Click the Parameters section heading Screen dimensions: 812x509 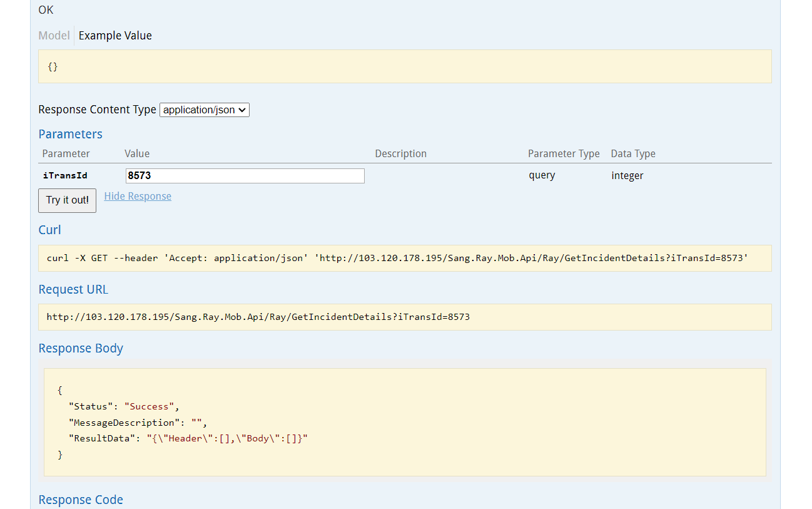tap(70, 134)
